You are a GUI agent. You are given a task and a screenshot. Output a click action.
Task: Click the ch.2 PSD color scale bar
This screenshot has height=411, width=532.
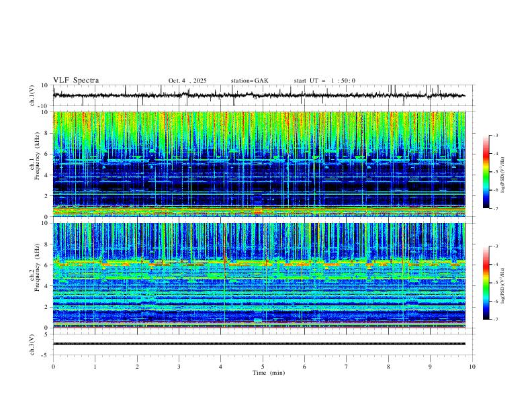(486, 283)
